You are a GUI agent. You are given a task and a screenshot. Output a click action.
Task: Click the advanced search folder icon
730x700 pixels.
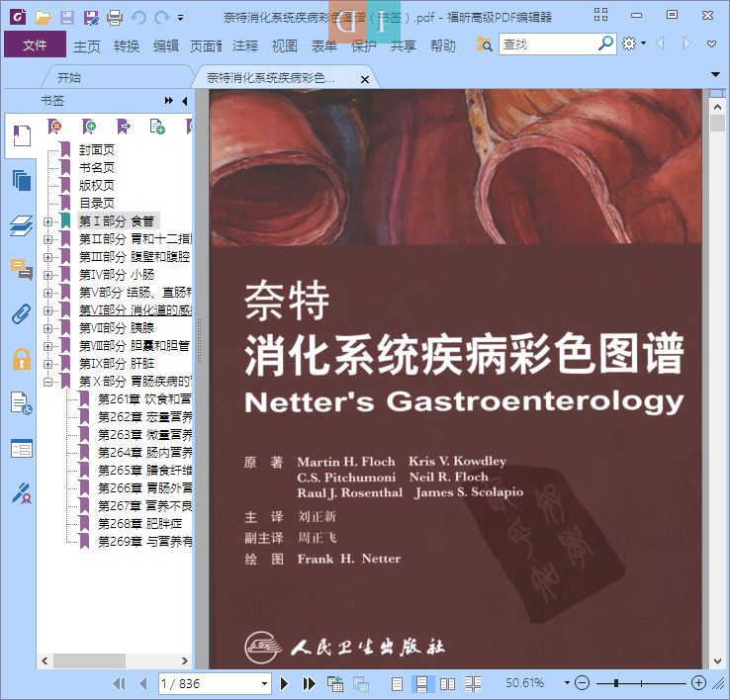[x=484, y=44]
